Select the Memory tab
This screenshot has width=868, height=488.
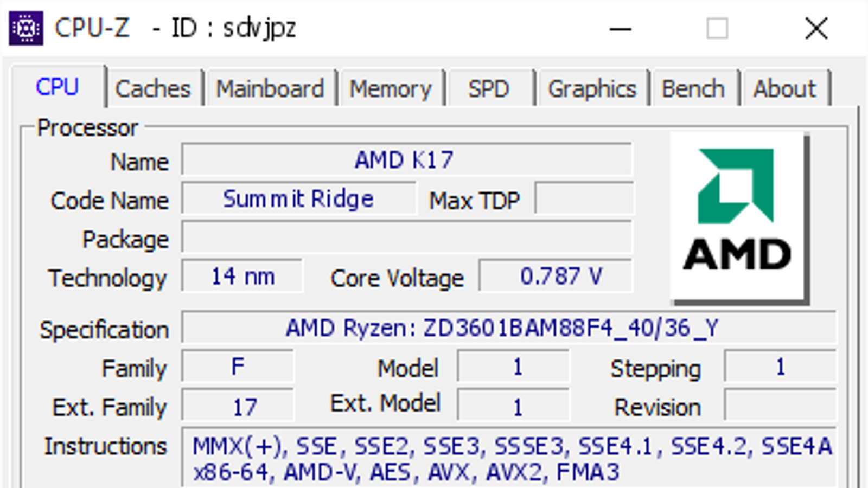click(x=391, y=89)
